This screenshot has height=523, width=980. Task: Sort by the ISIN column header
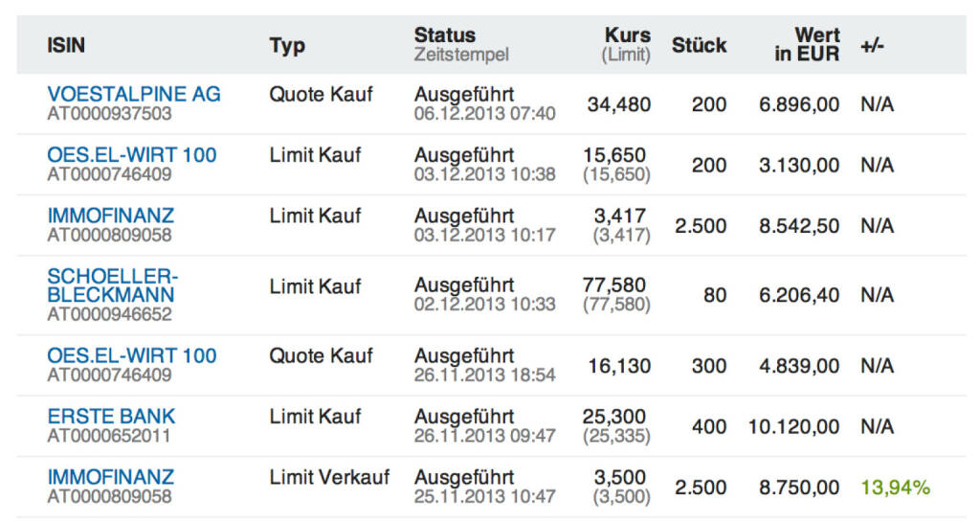(x=66, y=45)
